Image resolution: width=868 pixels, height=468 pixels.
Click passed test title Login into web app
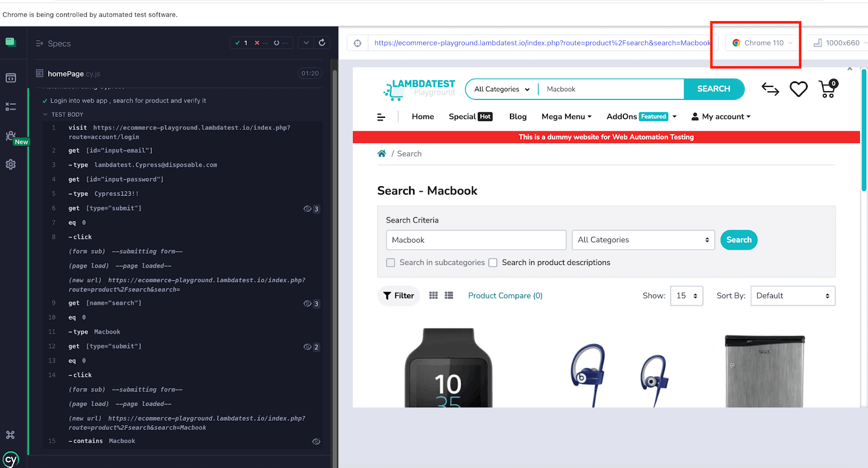[x=128, y=100]
